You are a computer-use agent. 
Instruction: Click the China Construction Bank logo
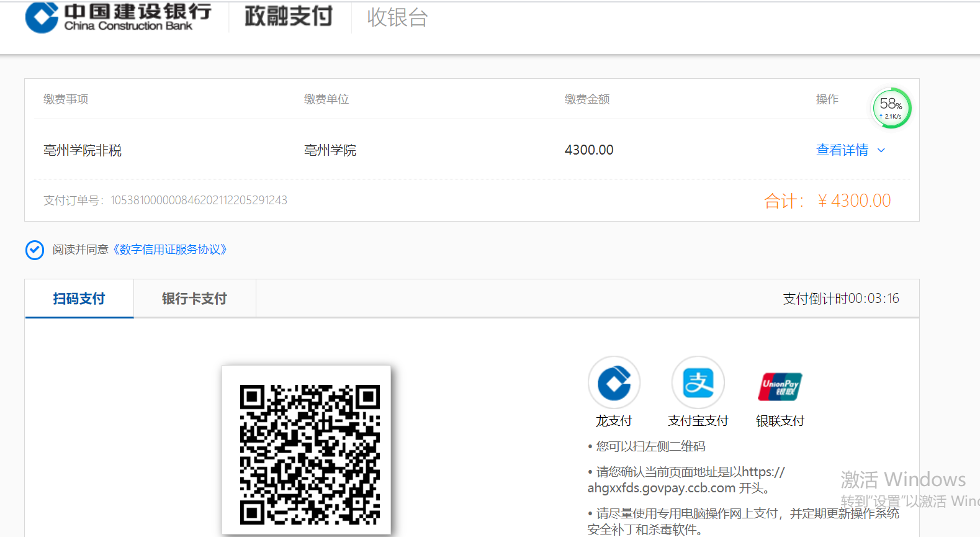(118, 17)
